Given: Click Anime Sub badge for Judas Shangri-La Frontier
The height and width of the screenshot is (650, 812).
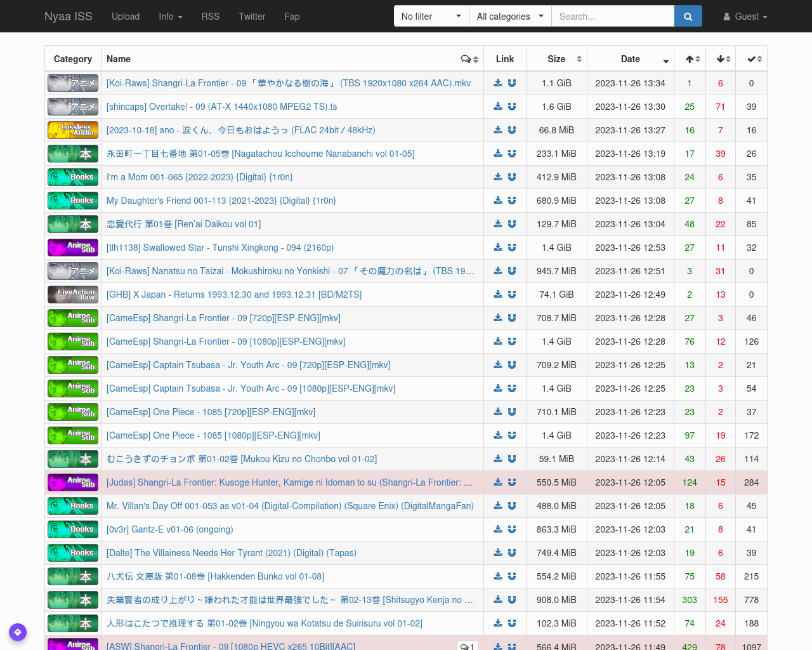Looking at the screenshot, I should [73, 482].
